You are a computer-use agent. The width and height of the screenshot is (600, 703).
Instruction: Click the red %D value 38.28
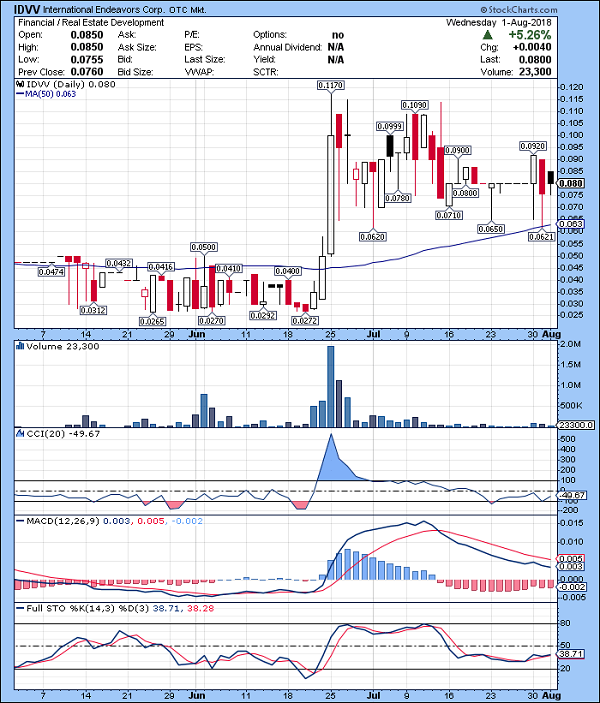201,608
